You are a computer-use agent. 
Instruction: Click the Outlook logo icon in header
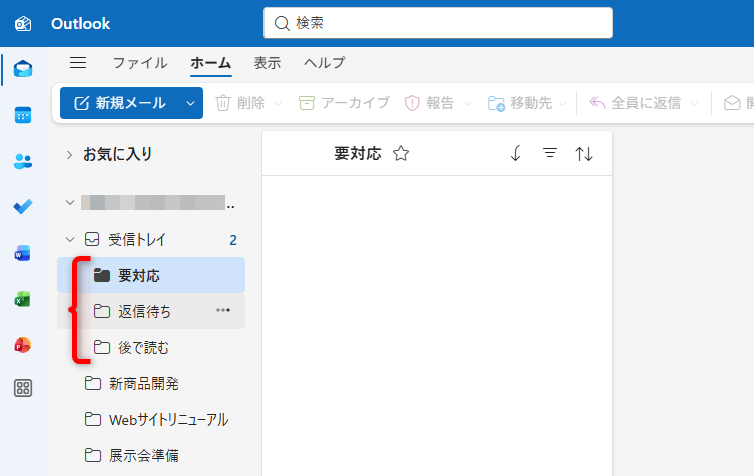point(23,23)
